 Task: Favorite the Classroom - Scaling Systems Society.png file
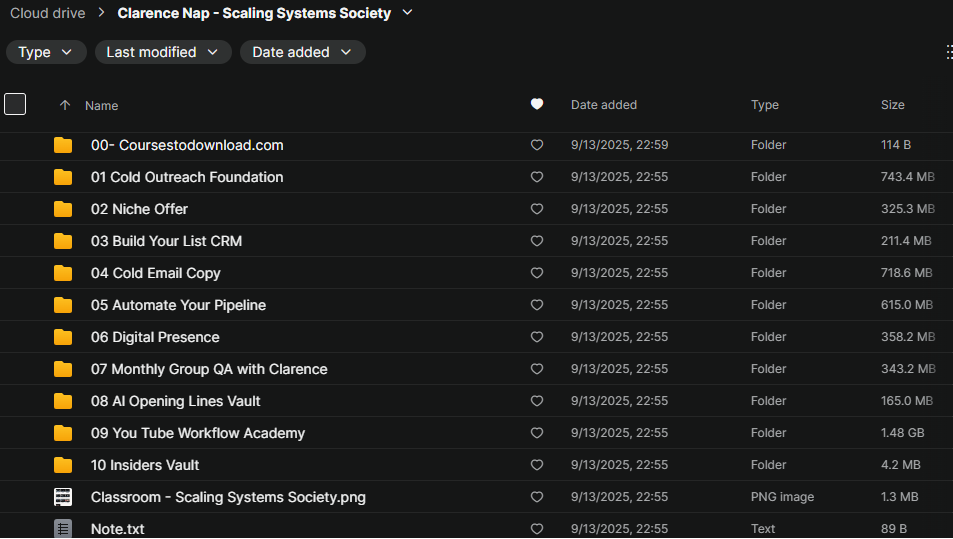[x=537, y=497]
